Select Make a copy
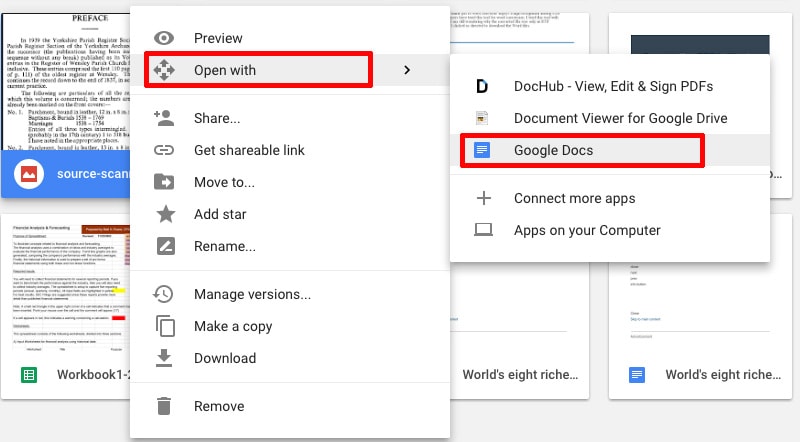The image size is (800, 442). (x=290, y=326)
